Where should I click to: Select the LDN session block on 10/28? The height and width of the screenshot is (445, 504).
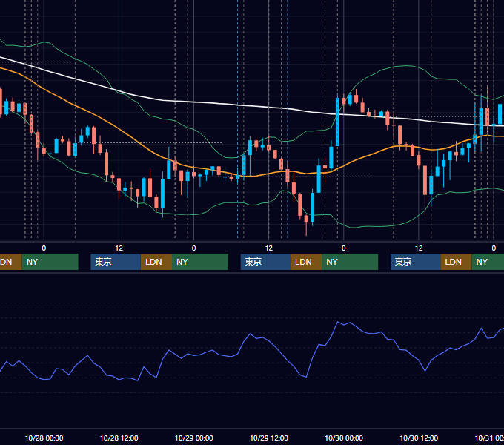point(156,262)
